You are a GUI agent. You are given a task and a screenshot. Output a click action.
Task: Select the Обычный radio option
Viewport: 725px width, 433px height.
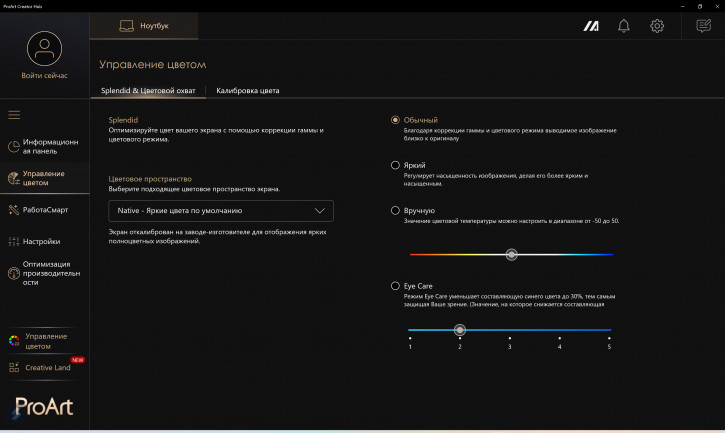[395, 120]
